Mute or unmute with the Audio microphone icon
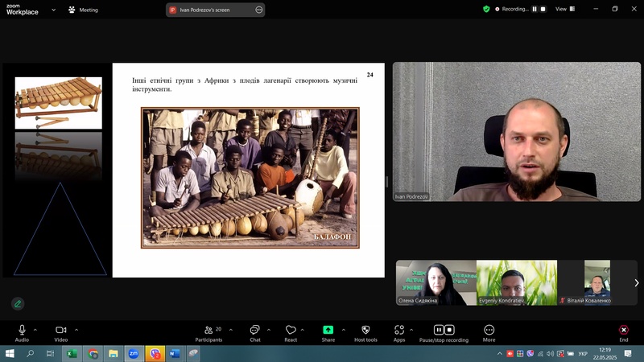 pos(22,330)
